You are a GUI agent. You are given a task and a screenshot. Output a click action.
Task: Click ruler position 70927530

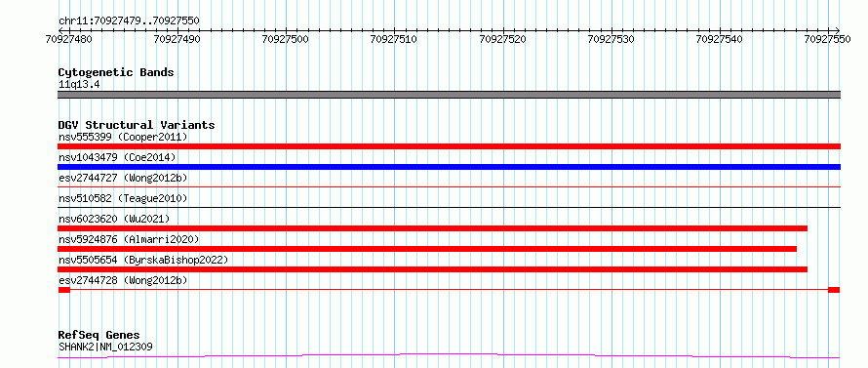(x=612, y=39)
